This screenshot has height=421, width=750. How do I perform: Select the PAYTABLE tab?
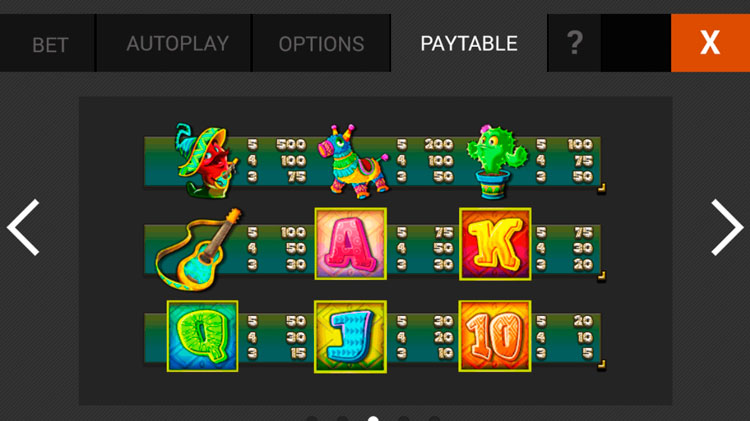pyautogui.click(x=469, y=43)
